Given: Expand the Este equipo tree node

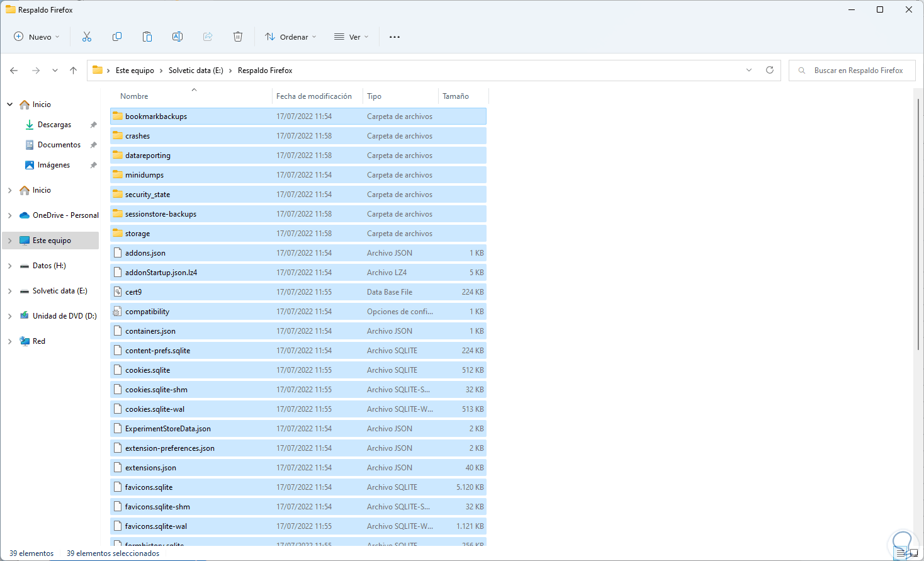Looking at the screenshot, I should tap(10, 241).
